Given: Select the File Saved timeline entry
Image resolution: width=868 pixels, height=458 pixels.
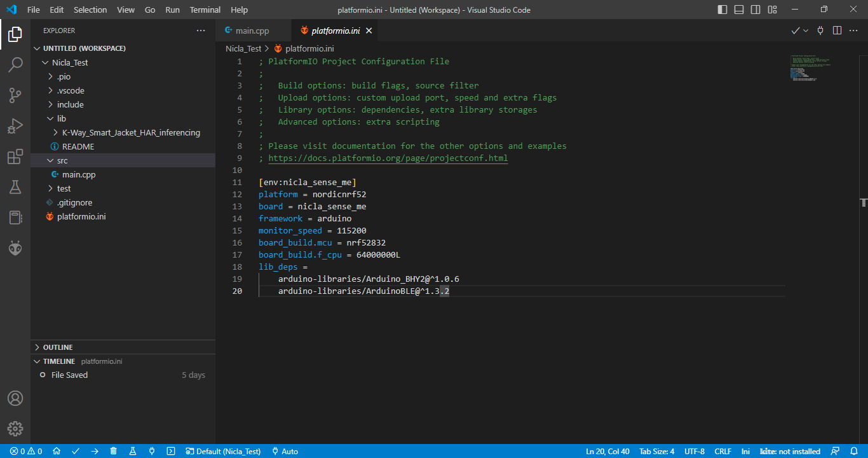Looking at the screenshot, I should coord(69,375).
